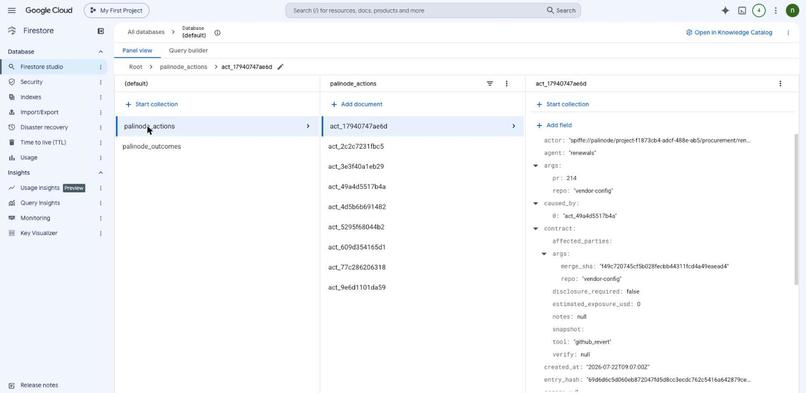Open the user account avatar
The image size is (806, 393).
click(x=792, y=10)
